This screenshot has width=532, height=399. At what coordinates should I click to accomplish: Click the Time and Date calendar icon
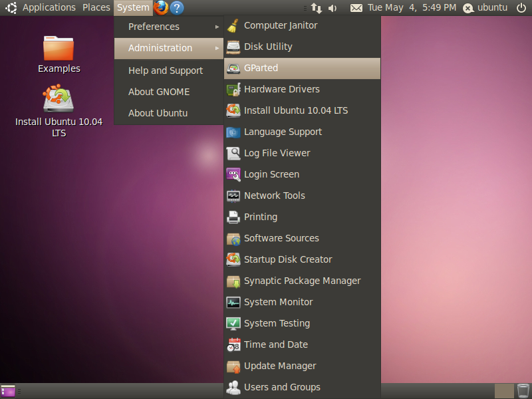pos(233,344)
